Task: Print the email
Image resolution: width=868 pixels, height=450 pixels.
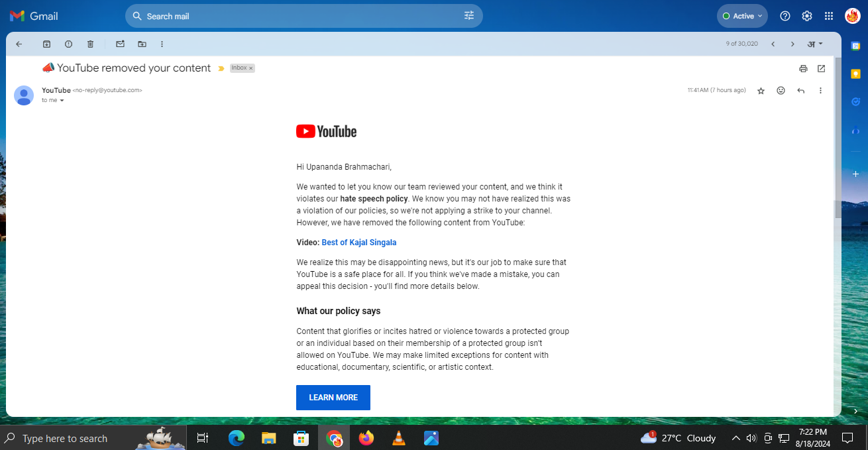Action: pos(803,68)
